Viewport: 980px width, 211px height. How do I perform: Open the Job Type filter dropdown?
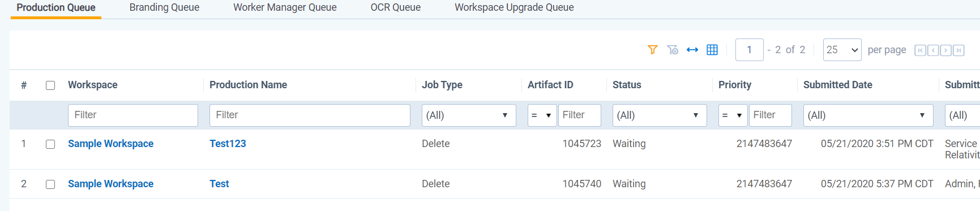pos(469,115)
